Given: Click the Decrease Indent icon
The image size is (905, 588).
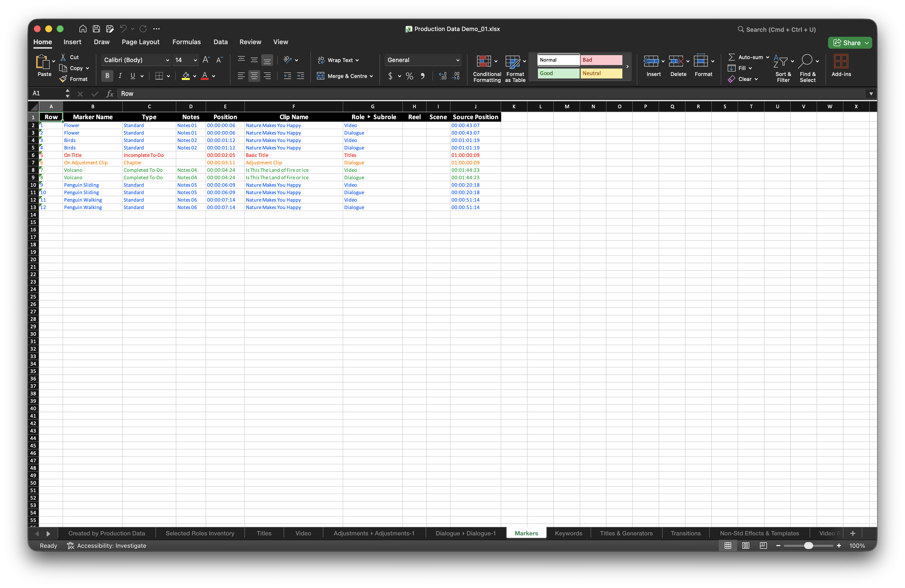Looking at the screenshot, I should pyautogui.click(x=288, y=76).
